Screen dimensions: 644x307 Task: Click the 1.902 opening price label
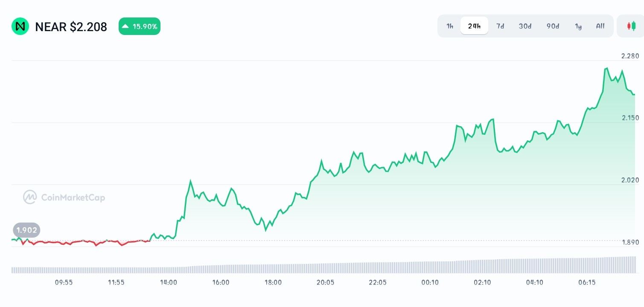[26, 230]
